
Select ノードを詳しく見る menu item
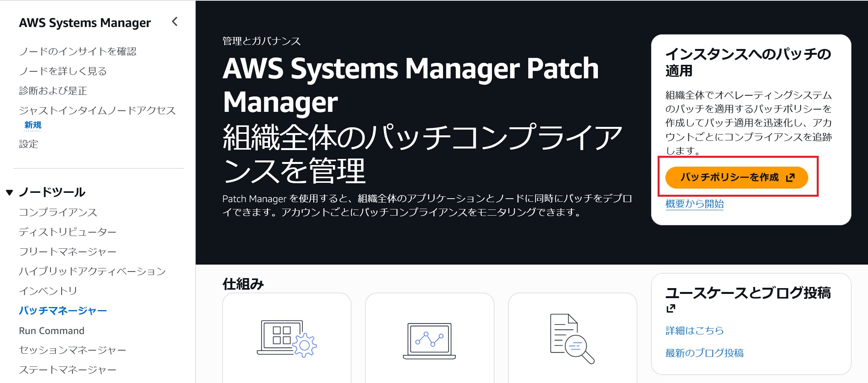coord(63,71)
